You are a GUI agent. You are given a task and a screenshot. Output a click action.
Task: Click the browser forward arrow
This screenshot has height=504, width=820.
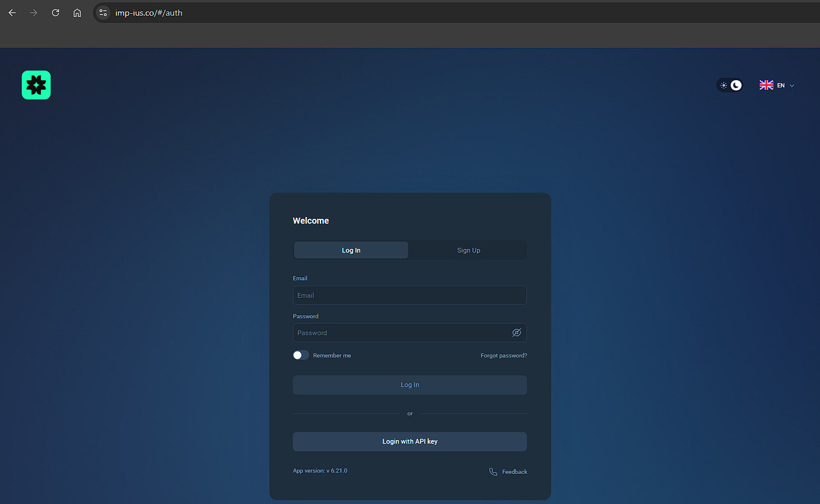coord(34,13)
